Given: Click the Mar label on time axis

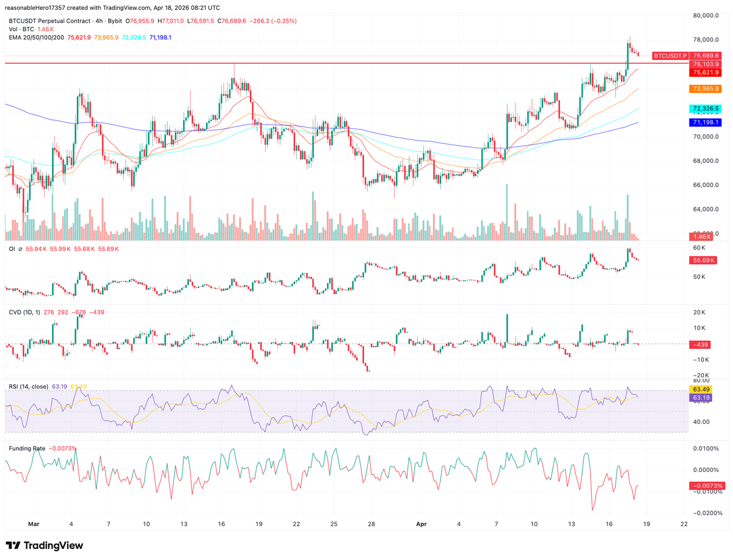Looking at the screenshot, I should pos(34,524).
